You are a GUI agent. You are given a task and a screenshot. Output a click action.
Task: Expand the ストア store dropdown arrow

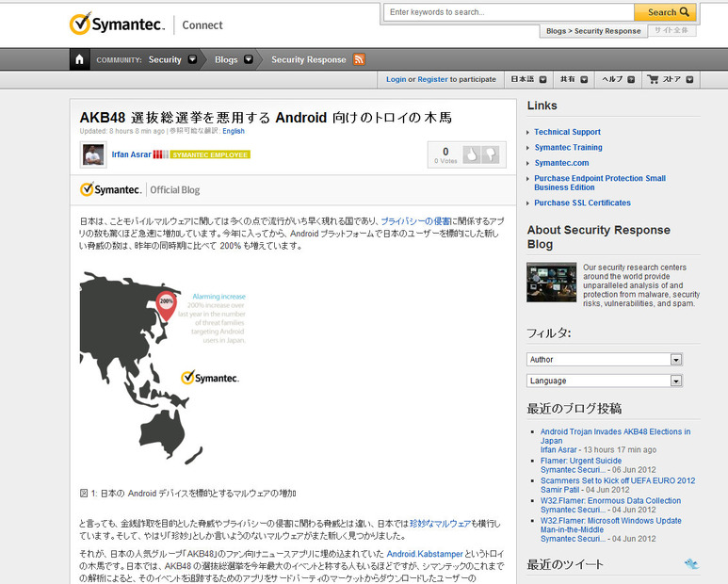689,79
